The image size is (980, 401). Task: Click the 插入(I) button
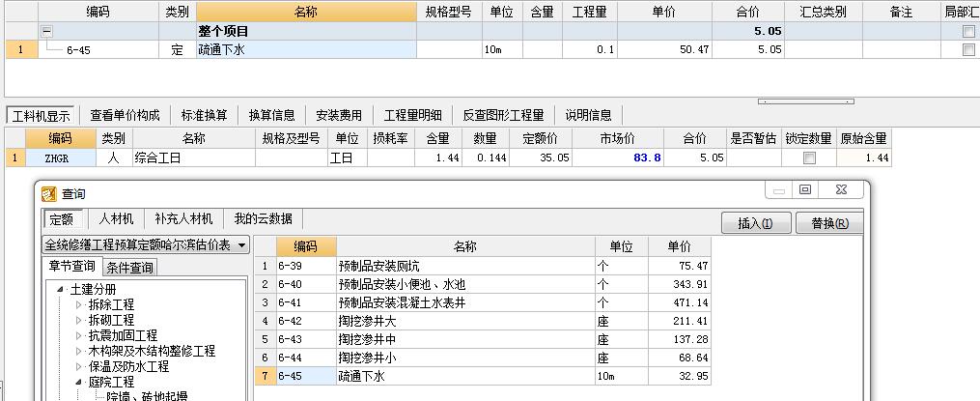pos(756,223)
